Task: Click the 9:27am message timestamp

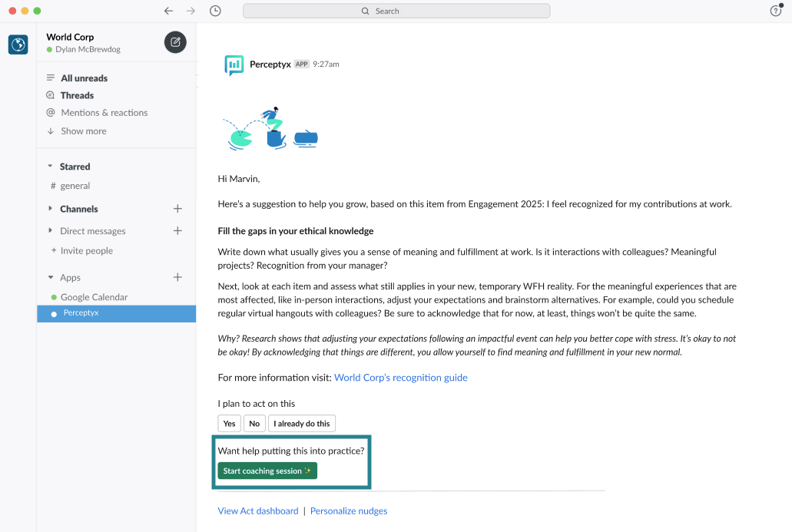Action: pos(326,64)
